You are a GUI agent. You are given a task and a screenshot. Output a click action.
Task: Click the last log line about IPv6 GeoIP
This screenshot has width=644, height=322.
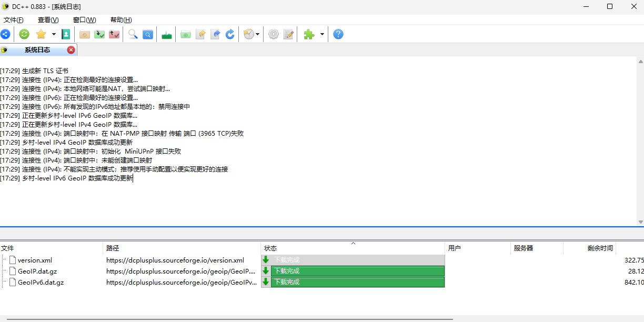(x=66, y=178)
